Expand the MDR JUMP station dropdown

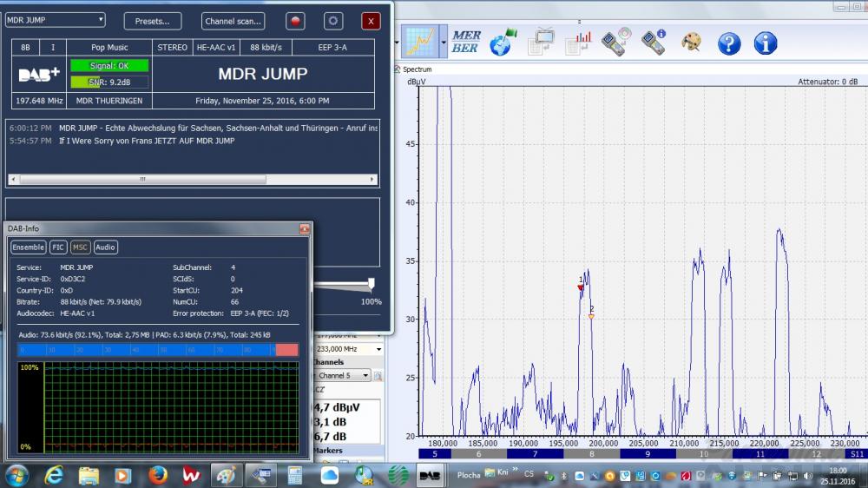tap(101, 19)
